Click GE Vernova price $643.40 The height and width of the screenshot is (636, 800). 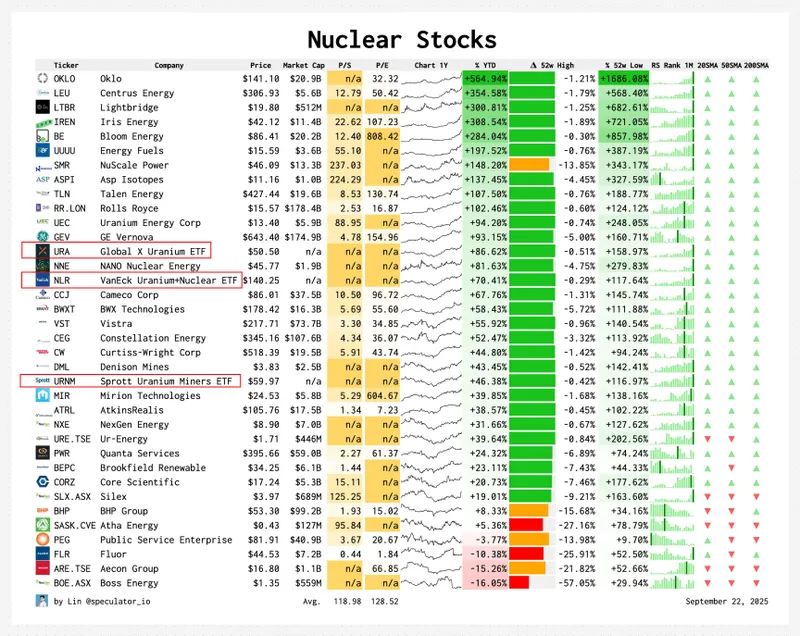(261, 237)
